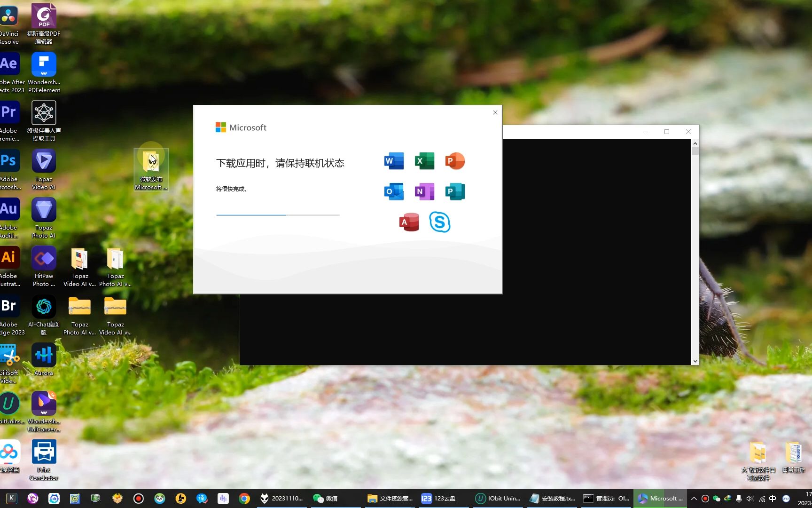The width and height of the screenshot is (812, 508).
Task: Select the Aurora desktop icon
Action: click(44, 359)
